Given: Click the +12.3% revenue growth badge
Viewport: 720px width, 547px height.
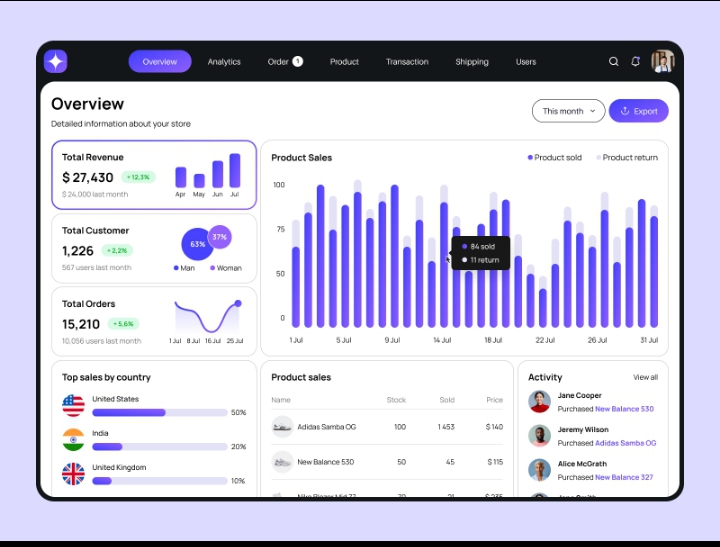Looking at the screenshot, I should tap(138, 177).
